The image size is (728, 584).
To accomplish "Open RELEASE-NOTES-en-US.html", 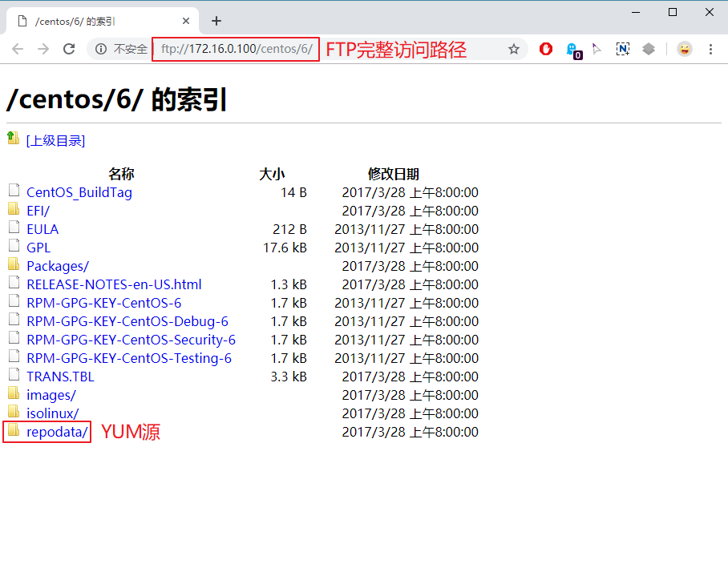I will click(114, 284).
